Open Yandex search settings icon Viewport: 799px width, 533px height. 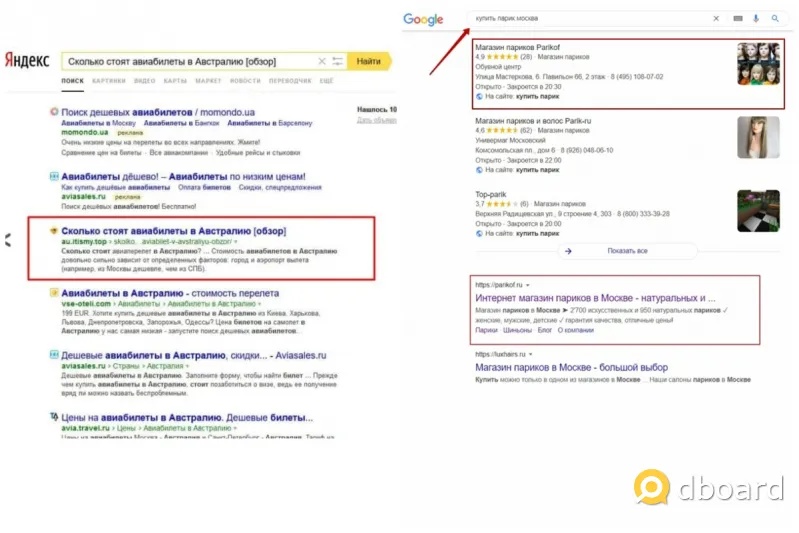(x=338, y=61)
